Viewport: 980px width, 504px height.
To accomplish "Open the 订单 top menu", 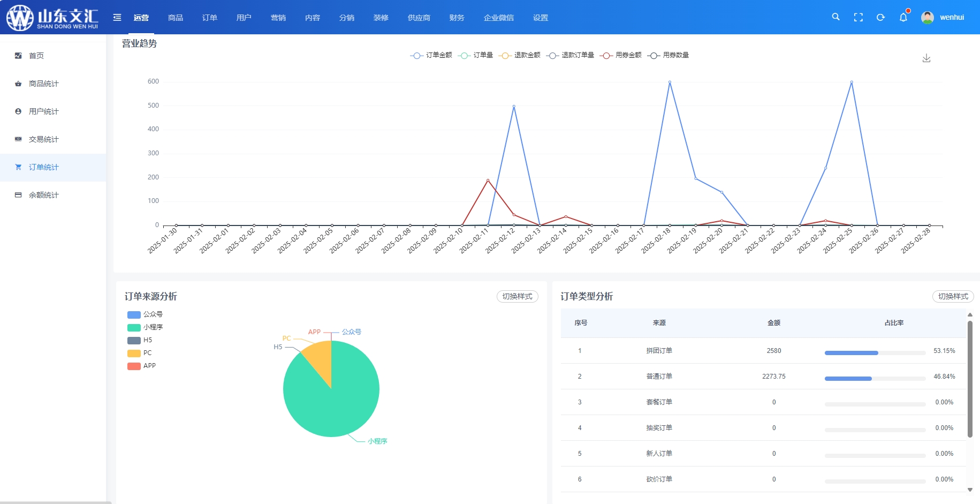I will coord(210,18).
